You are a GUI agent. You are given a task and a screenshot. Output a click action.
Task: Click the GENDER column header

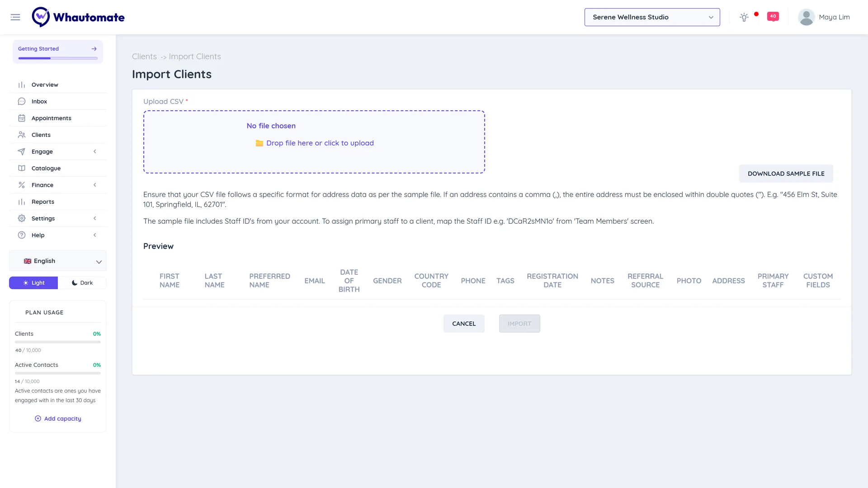tap(387, 281)
